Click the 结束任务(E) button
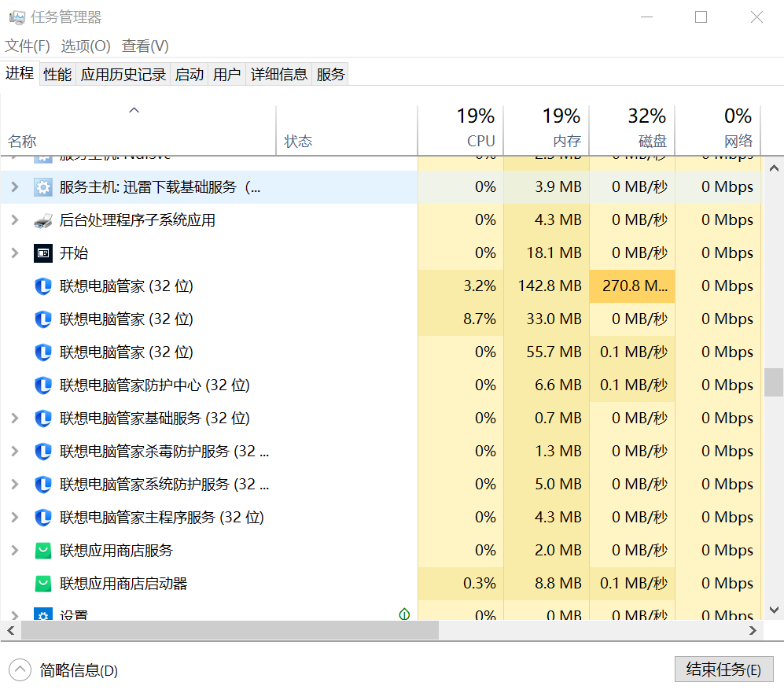 (x=723, y=669)
